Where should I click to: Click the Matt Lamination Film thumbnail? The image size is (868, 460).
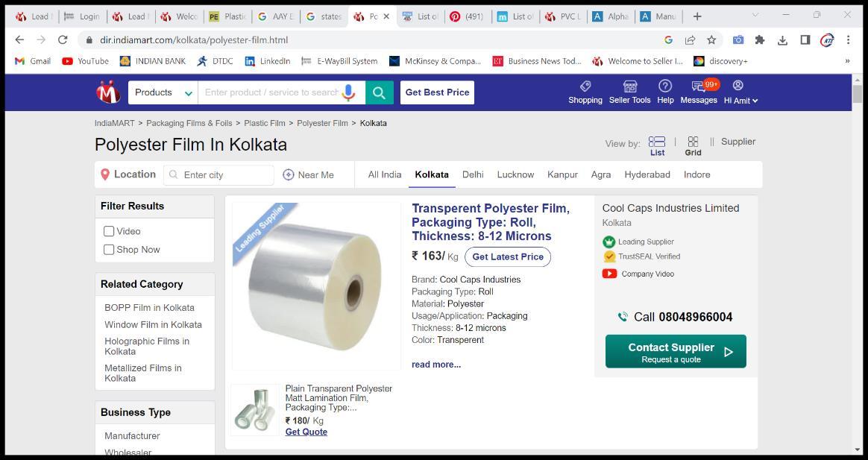point(255,409)
